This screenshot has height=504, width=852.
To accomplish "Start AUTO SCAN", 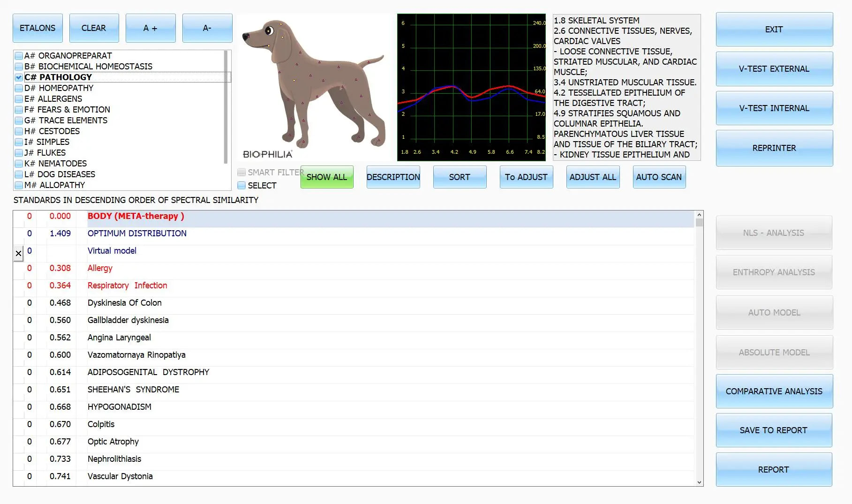I will [x=659, y=177].
